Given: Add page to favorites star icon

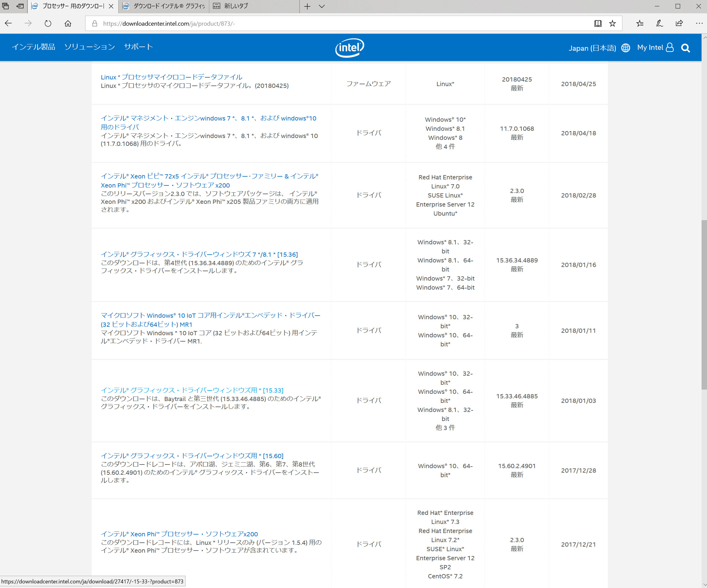Looking at the screenshot, I should pos(613,23).
